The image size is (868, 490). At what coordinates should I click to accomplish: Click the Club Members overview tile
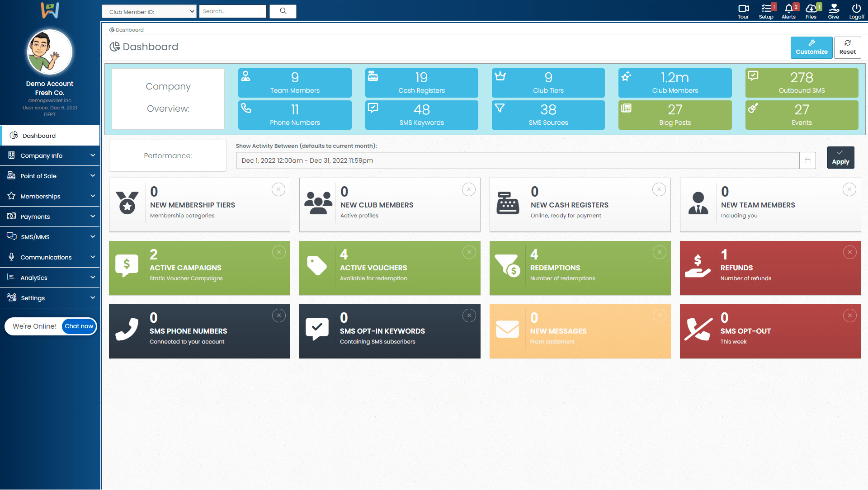coord(675,83)
